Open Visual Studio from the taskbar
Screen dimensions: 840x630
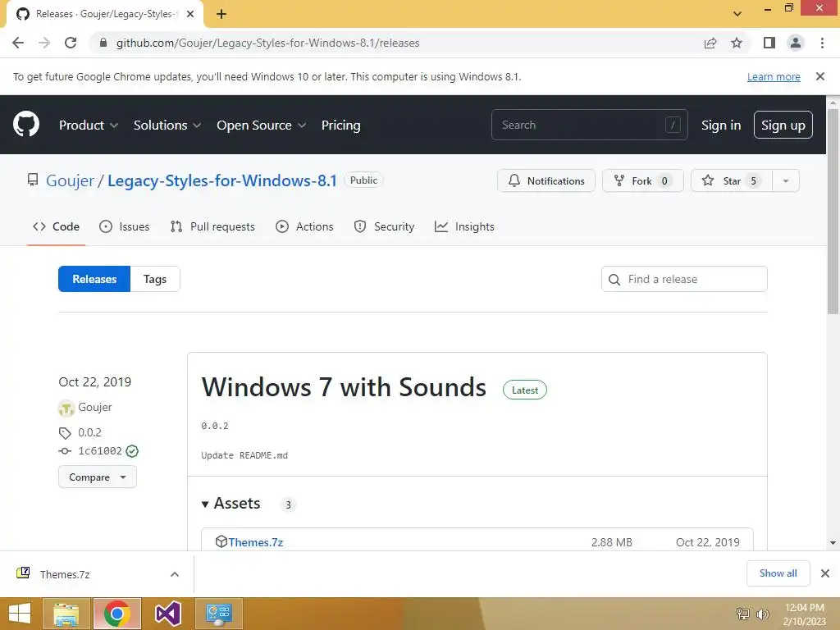click(167, 614)
